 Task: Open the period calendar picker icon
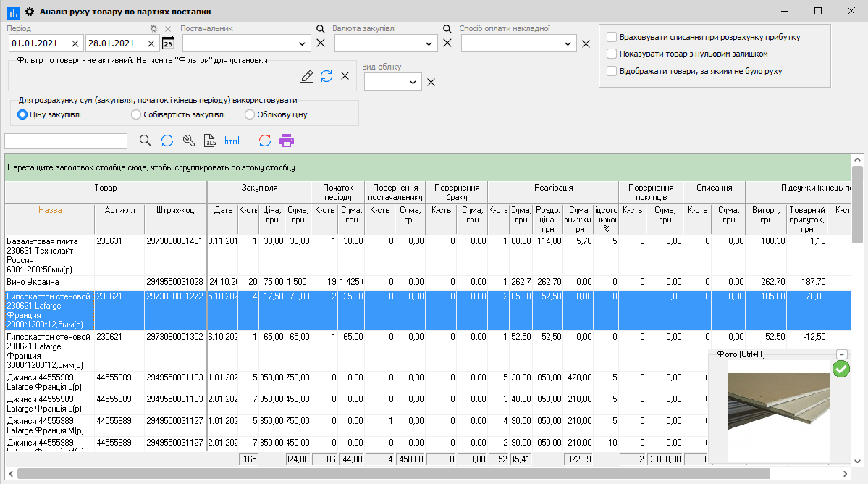tap(168, 43)
